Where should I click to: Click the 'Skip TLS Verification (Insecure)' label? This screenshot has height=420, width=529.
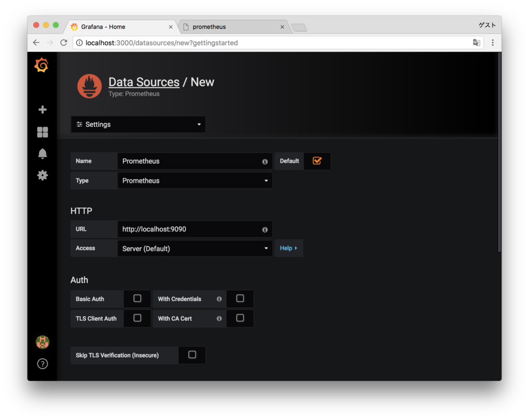(x=117, y=355)
